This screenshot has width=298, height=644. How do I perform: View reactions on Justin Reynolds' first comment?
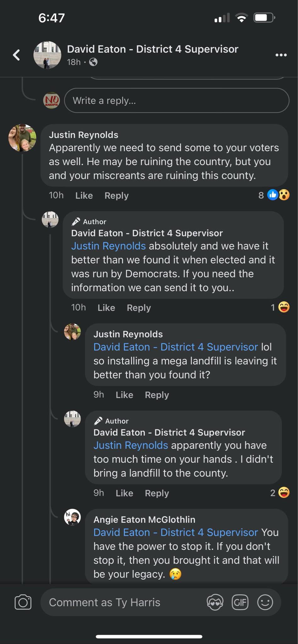278,195
